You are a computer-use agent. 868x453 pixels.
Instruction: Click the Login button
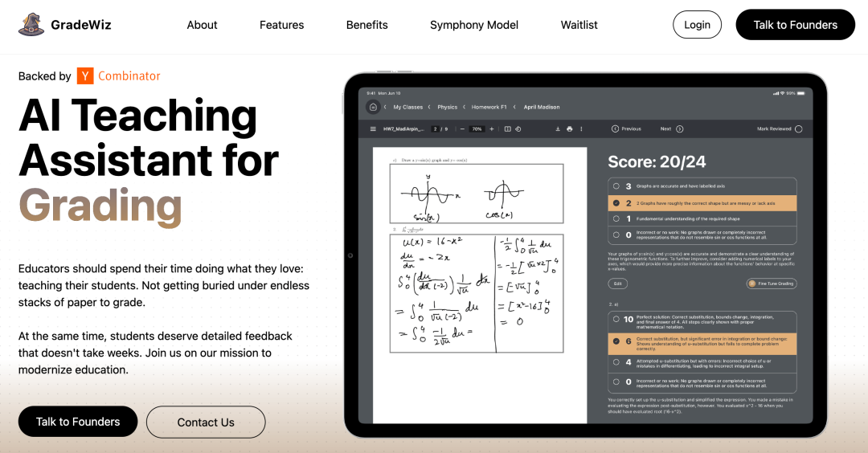pos(697,24)
